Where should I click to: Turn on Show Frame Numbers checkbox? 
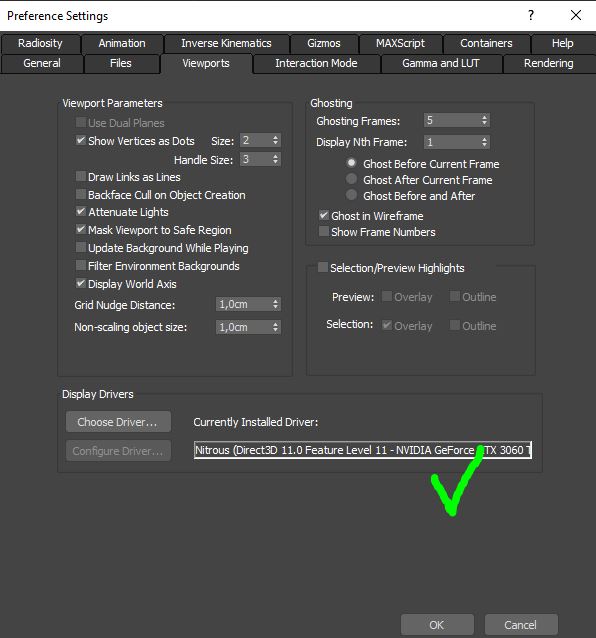(324, 232)
